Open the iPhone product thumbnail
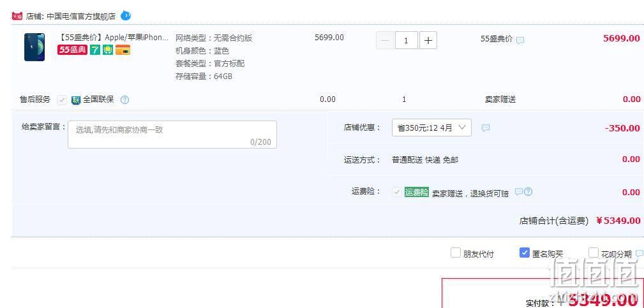Image resolution: width=644 pixels, height=308 pixels. coord(34,47)
